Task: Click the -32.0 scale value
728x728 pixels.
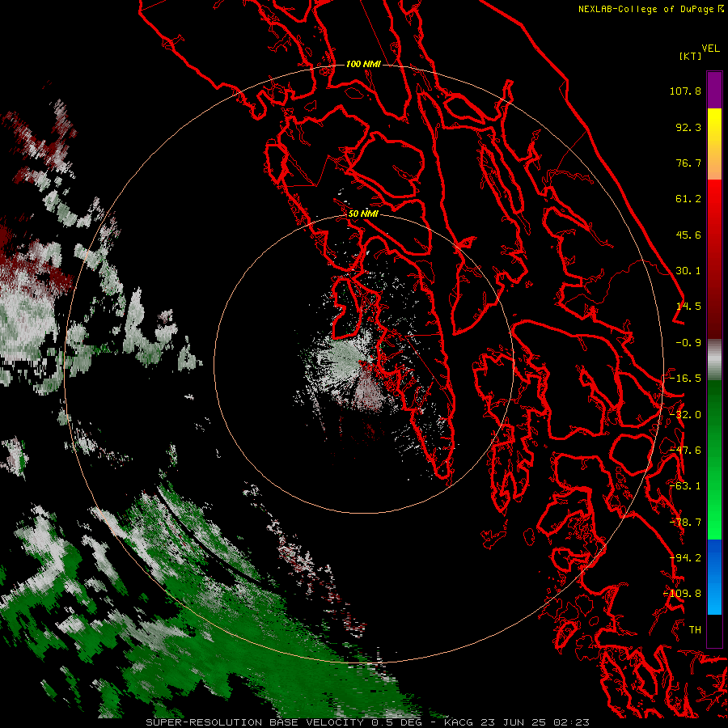Action: tap(685, 415)
